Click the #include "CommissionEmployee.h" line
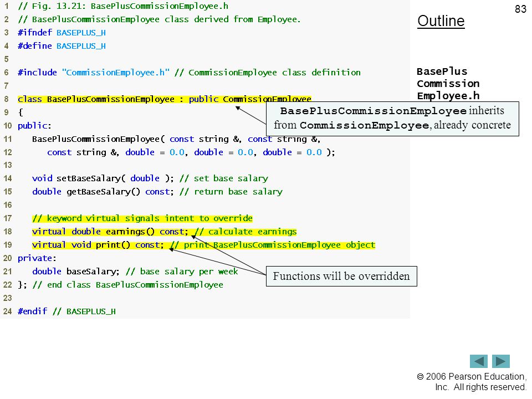Image resolution: width=532 pixels, height=399 pixels. (x=189, y=73)
